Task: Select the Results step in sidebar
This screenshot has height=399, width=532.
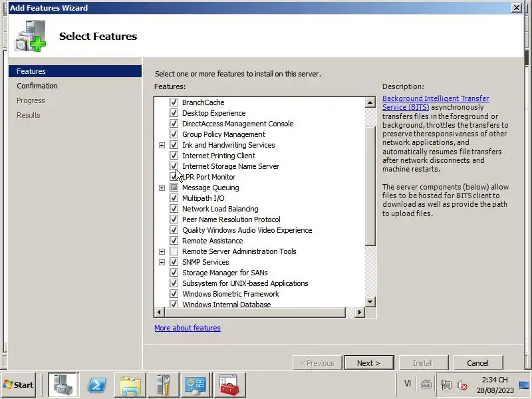Action: [x=28, y=115]
